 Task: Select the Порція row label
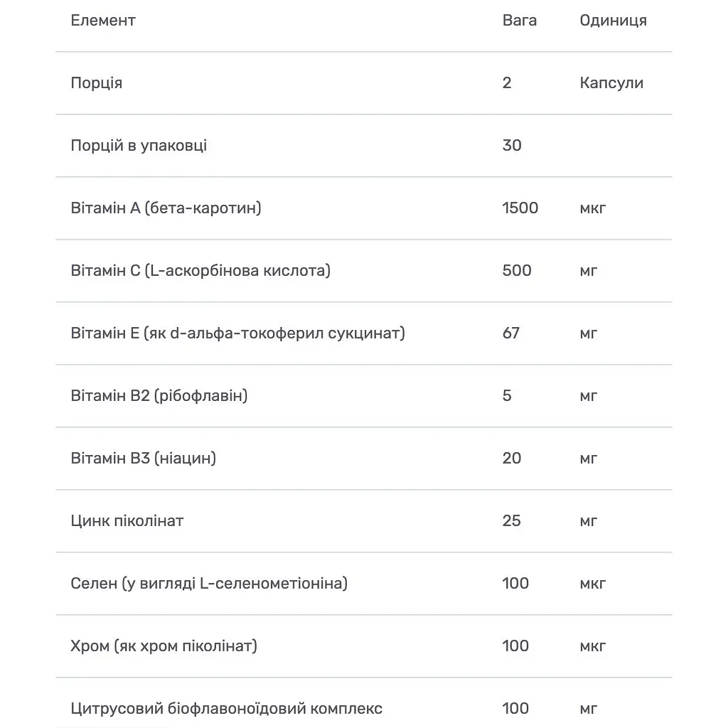(x=97, y=83)
